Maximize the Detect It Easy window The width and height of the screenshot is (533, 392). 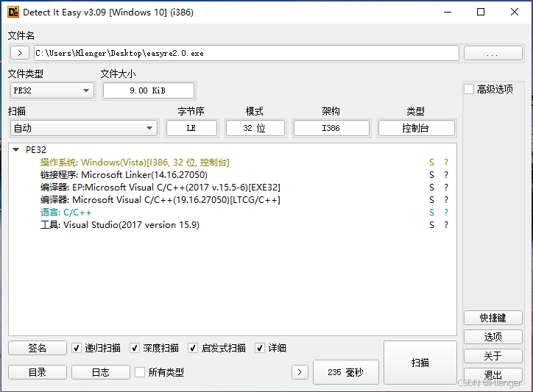pyautogui.click(x=481, y=13)
